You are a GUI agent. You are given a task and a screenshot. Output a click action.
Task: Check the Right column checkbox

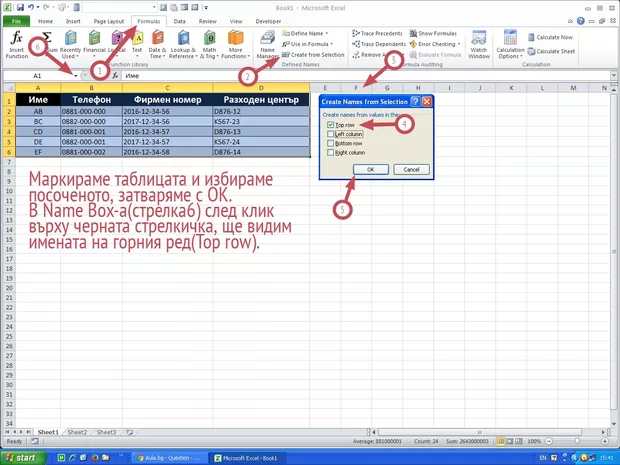click(x=331, y=152)
